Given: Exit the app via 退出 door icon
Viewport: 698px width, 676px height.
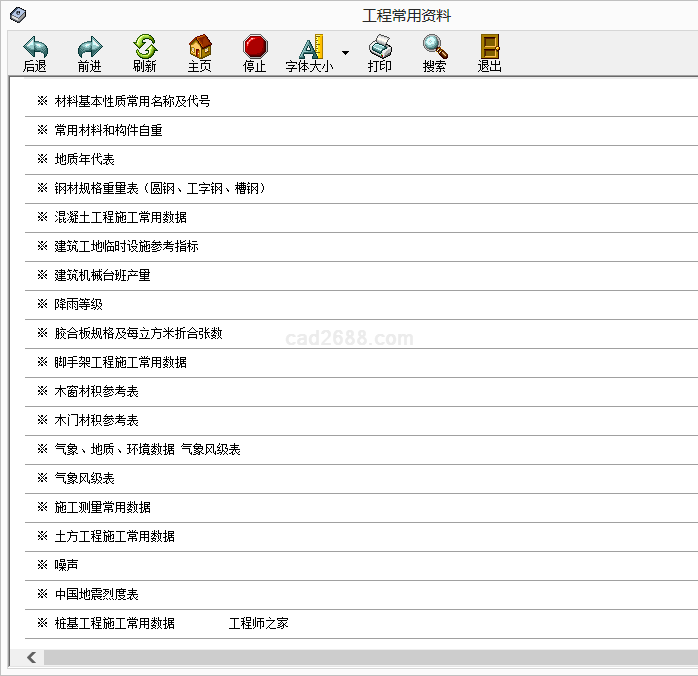Looking at the screenshot, I should click(489, 47).
